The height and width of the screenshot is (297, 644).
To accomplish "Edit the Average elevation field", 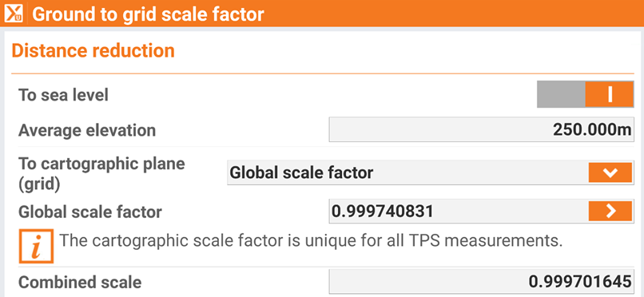I will (x=481, y=129).
